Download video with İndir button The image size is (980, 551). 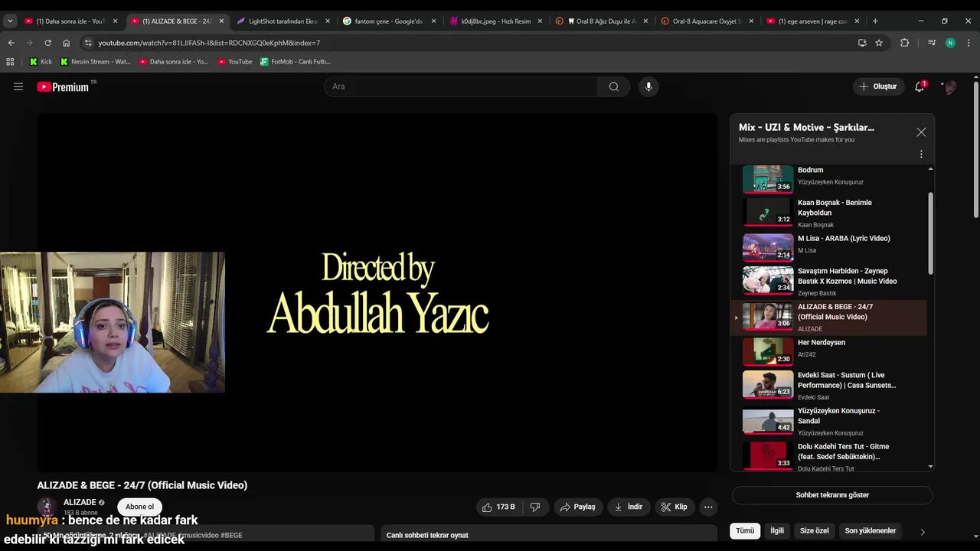point(628,507)
